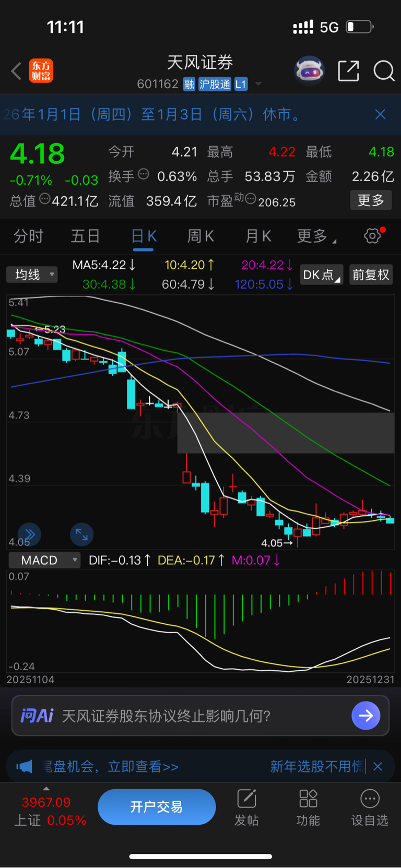Tap the 20:4.22 moving average label
This screenshot has height=868, width=401.
[267, 265]
